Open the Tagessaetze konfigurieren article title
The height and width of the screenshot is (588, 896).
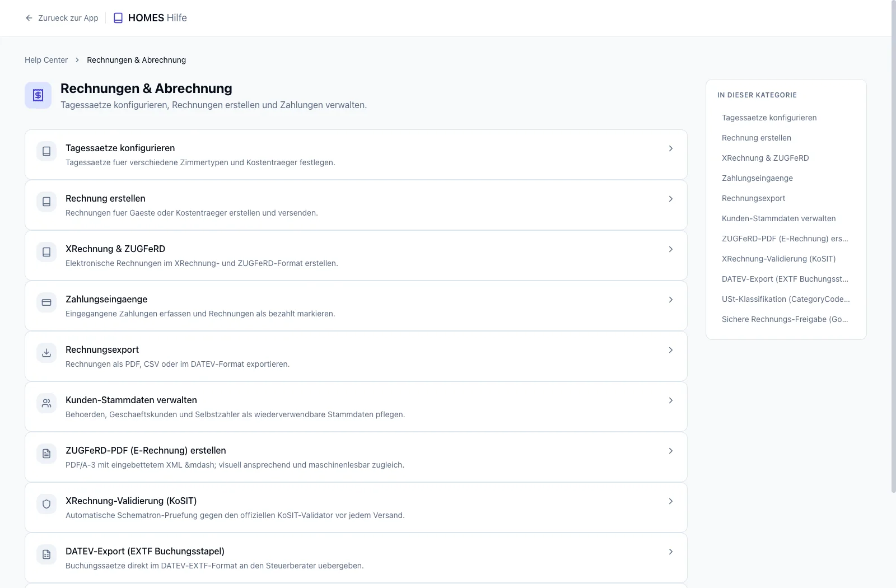pyautogui.click(x=120, y=148)
